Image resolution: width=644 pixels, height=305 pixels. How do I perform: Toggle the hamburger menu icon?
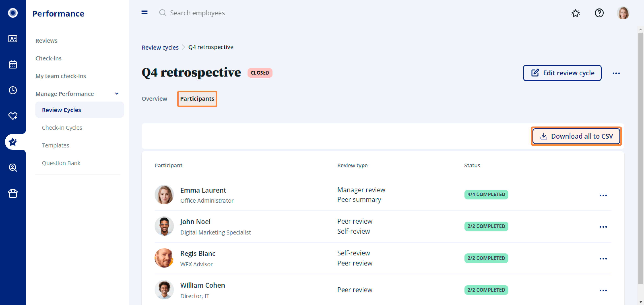[x=144, y=12]
